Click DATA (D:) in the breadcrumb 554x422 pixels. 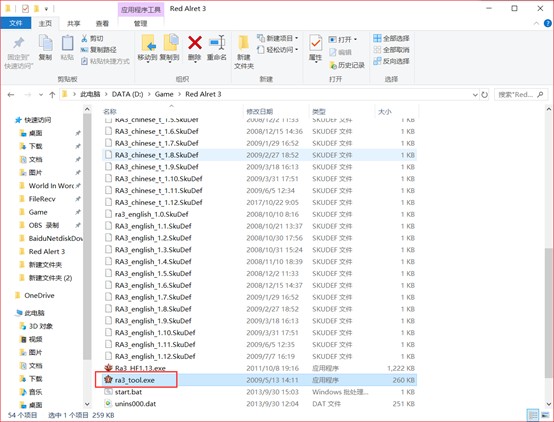coord(128,94)
